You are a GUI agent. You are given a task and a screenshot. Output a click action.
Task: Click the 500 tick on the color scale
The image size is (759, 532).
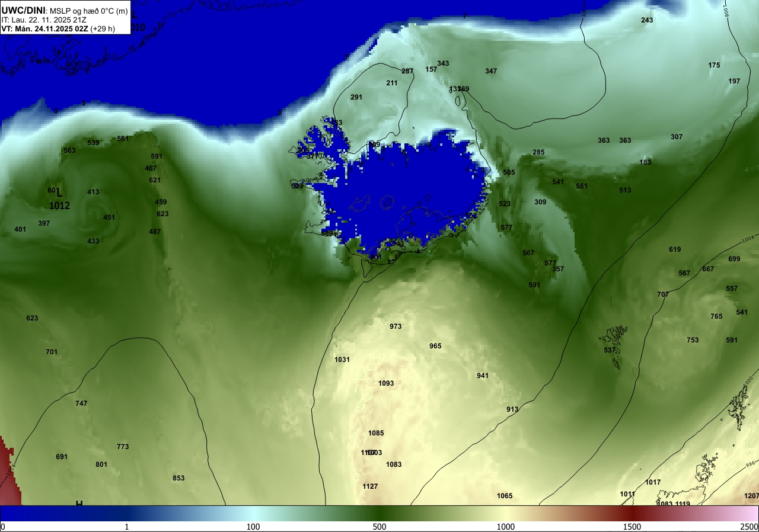click(x=379, y=527)
